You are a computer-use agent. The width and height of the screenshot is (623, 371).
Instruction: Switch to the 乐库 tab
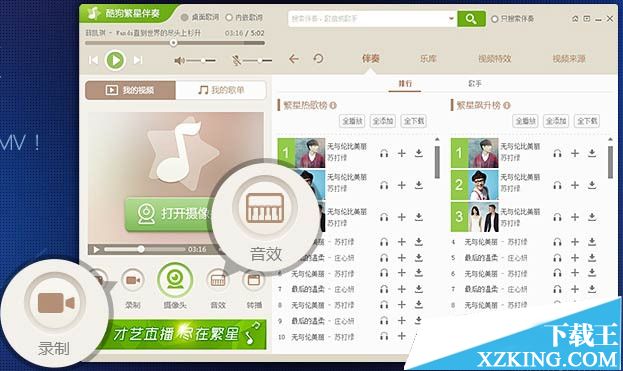pos(428,59)
